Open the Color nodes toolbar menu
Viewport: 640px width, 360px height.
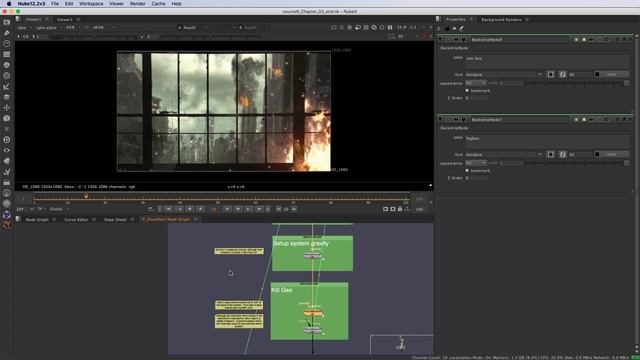tap(7, 65)
